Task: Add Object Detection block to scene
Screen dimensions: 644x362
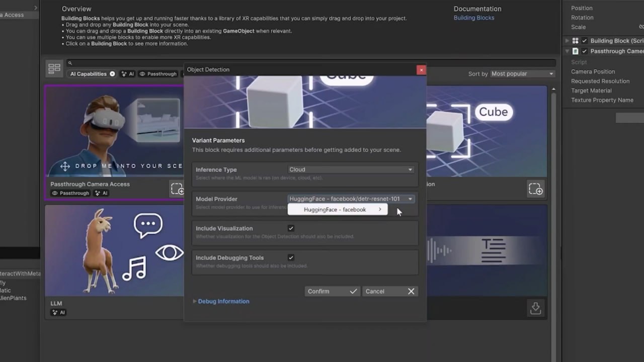Action: (535, 189)
